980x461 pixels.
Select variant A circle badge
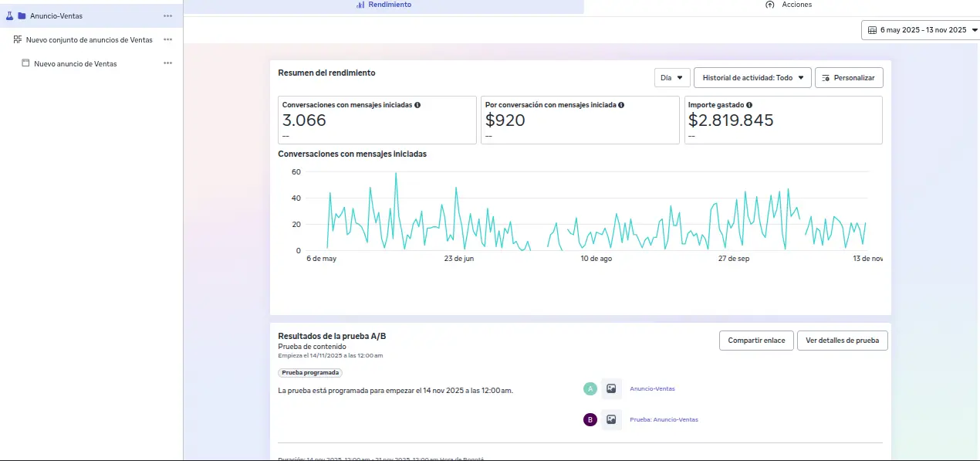pyautogui.click(x=590, y=388)
